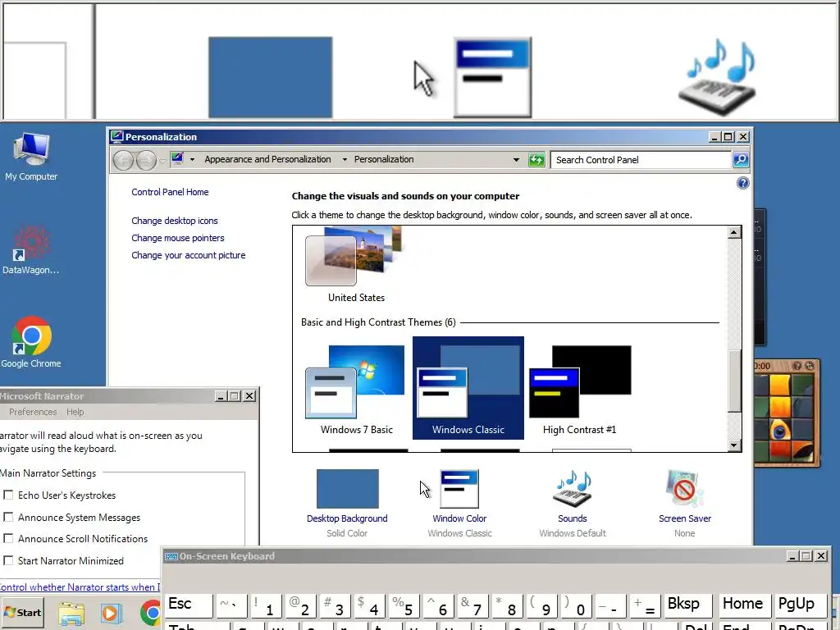Launch Google Chrome from the desktop

point(31,342)
